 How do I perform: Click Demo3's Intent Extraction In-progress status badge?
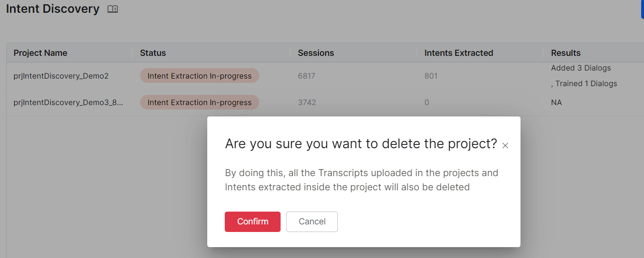199,102
